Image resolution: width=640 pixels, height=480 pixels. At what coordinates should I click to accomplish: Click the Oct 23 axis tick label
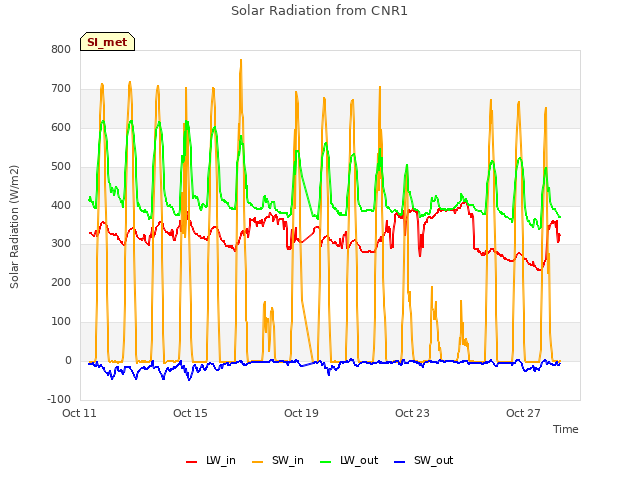[412, 413]
